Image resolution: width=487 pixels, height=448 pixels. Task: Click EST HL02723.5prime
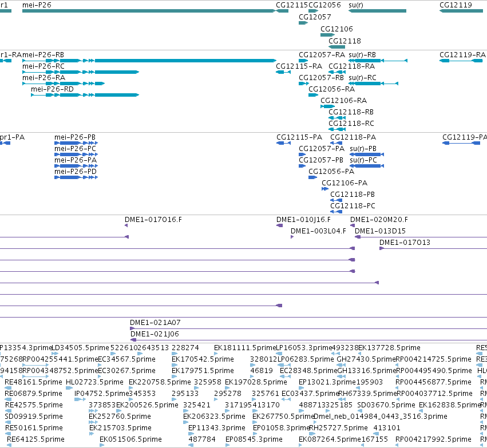point(95,382)
